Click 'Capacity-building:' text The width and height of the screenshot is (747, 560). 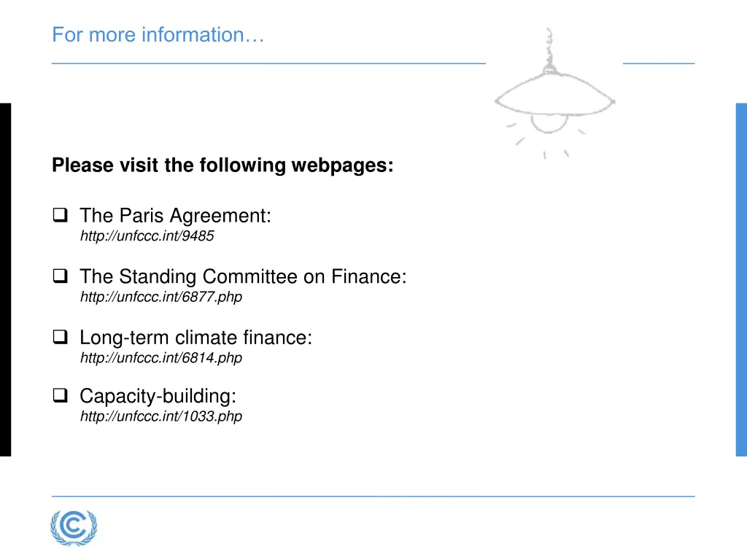158,396
